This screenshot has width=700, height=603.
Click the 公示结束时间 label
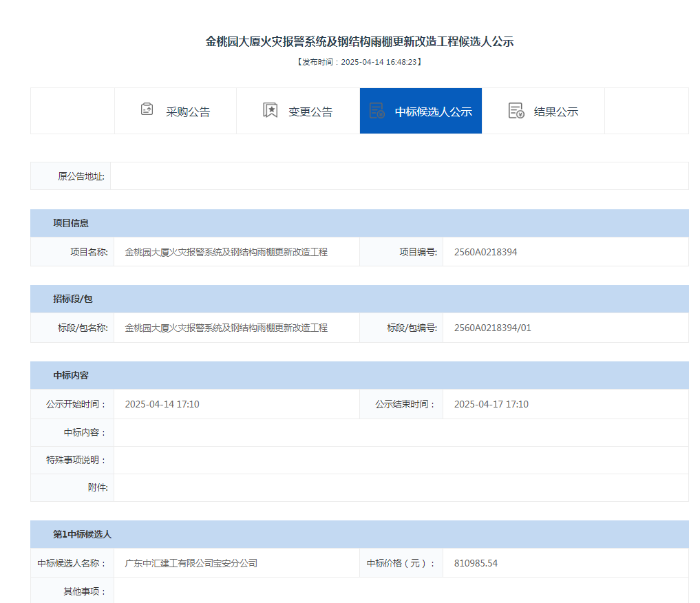(405, 404)
